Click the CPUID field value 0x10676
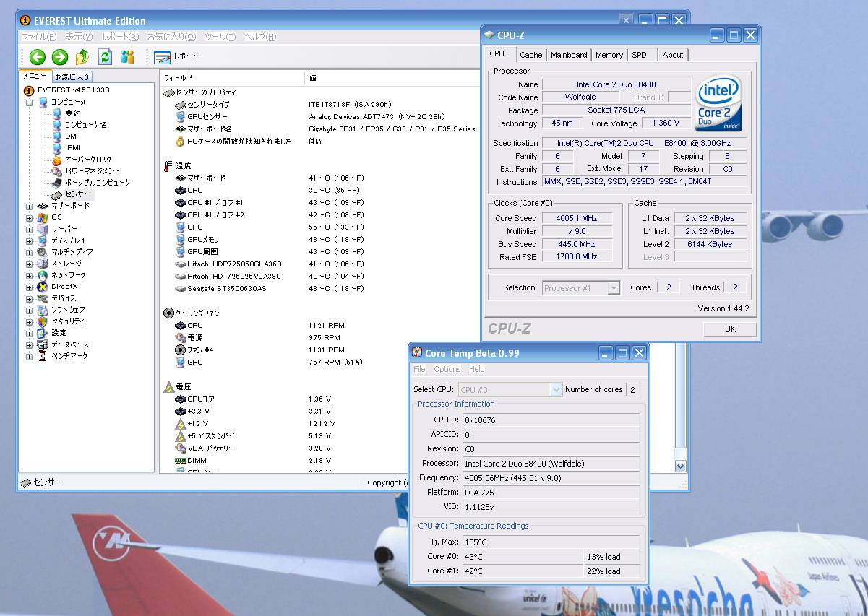The height and width of the screenshot is (616, 868). pyautogui.click(x=551, y=420)
